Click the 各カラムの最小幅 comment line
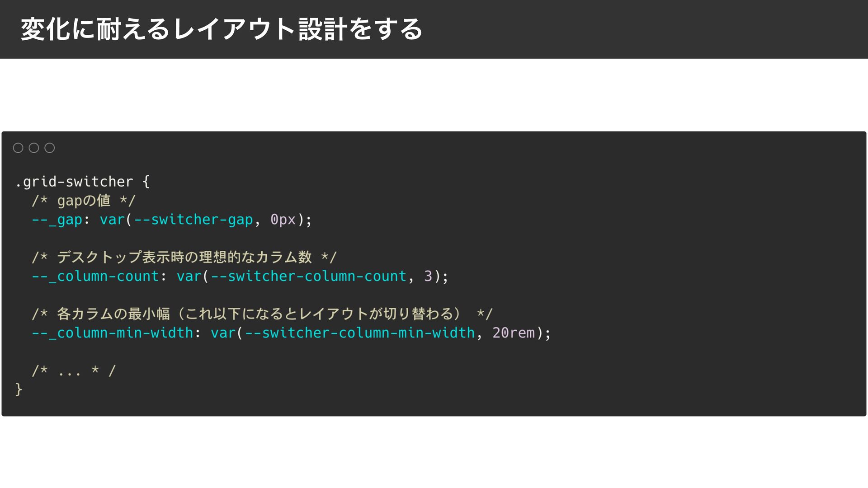The height and width of the screenshot is (488, 868). click(262, 314)
